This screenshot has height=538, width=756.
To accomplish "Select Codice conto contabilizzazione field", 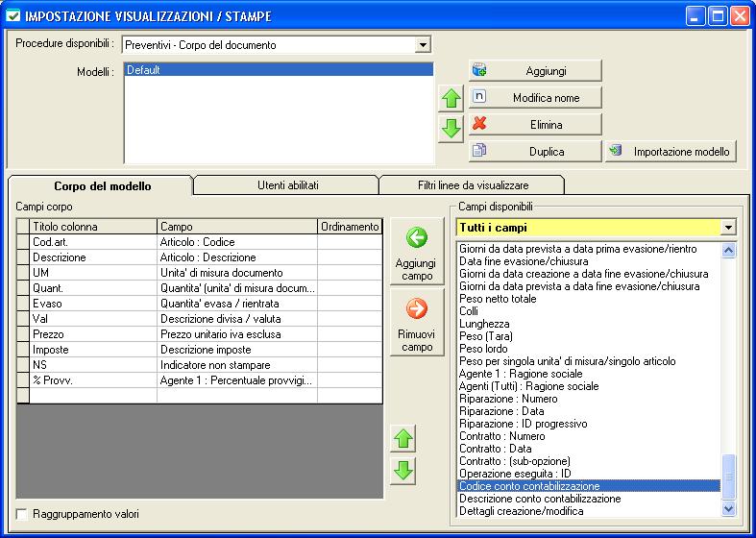I will [x=588, y=486].
